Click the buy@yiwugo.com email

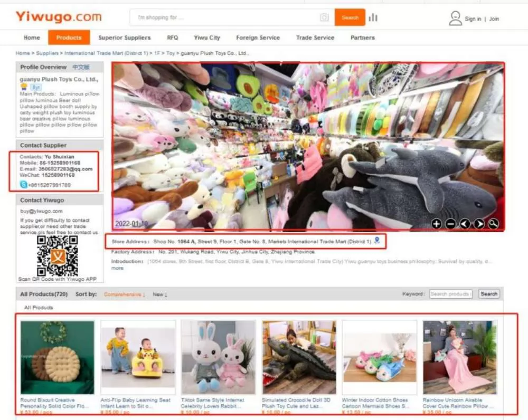(x=41, y=212)
